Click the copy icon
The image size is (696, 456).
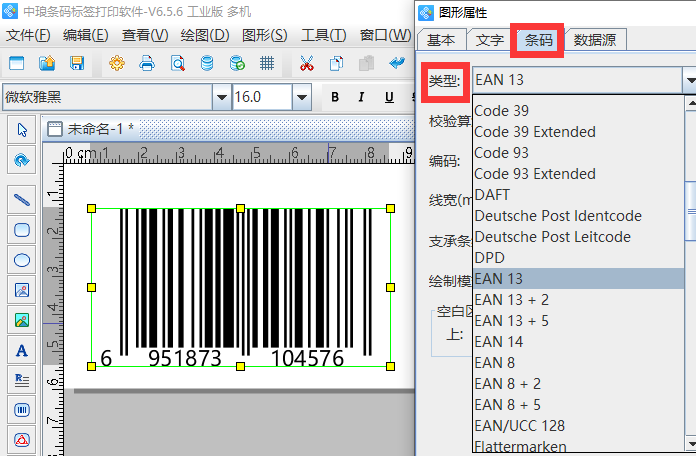point(336,63)
